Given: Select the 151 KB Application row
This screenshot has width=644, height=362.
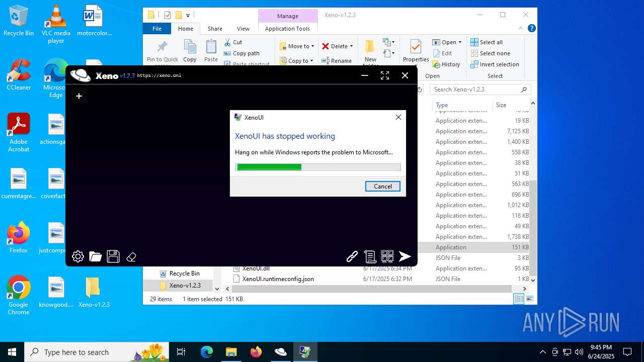Looking at the screenshot, I should pyautogui.click(x=481, y=247).
